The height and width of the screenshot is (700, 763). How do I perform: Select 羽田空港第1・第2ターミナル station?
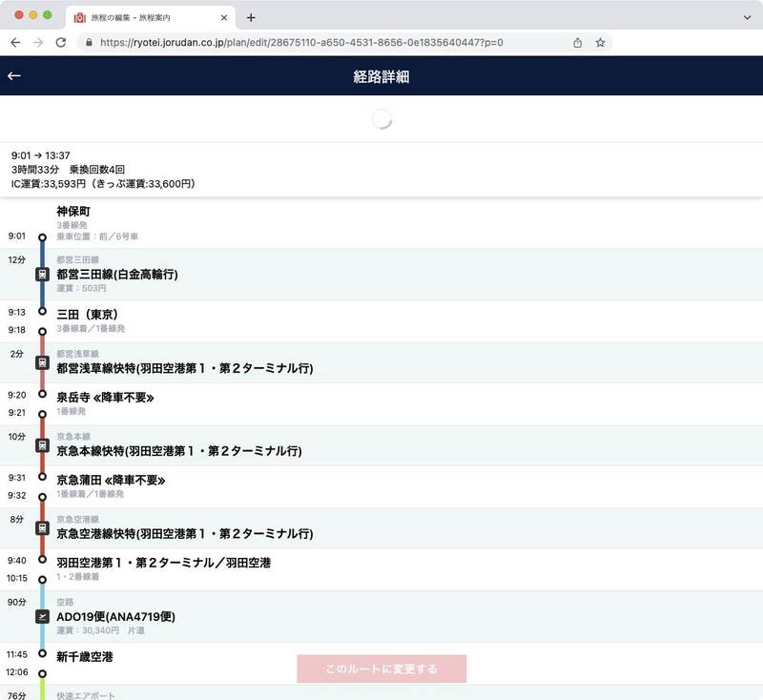163,563
